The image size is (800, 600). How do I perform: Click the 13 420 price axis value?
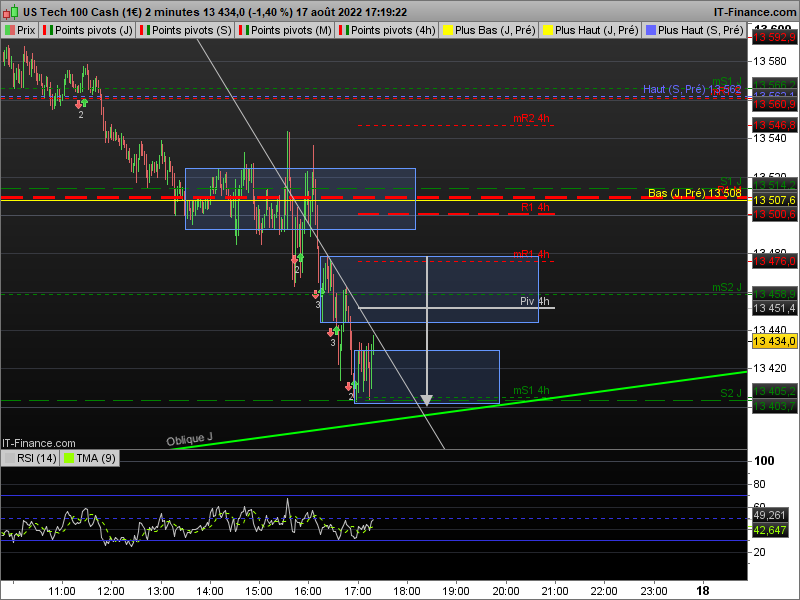[769, 368]
